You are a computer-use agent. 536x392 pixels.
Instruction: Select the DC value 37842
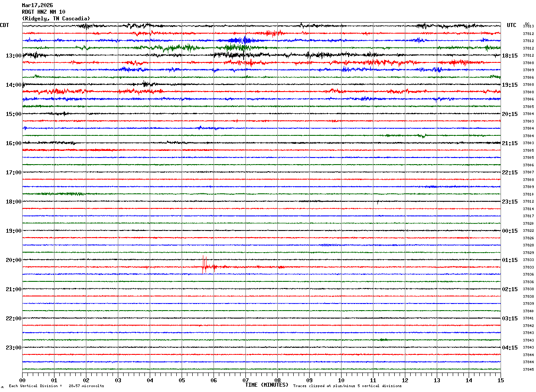pos(528,326)
